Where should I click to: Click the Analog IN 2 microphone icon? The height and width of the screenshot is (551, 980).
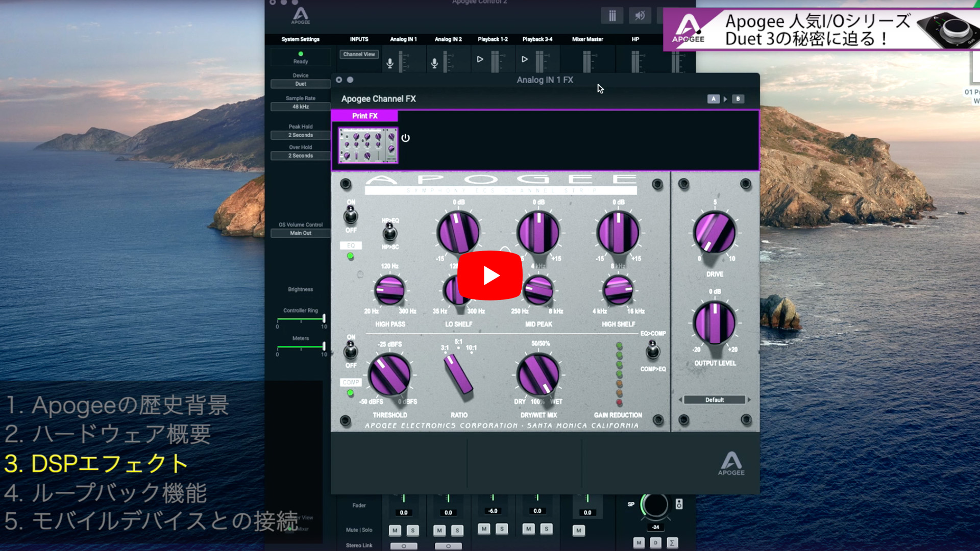coord(434,63)
